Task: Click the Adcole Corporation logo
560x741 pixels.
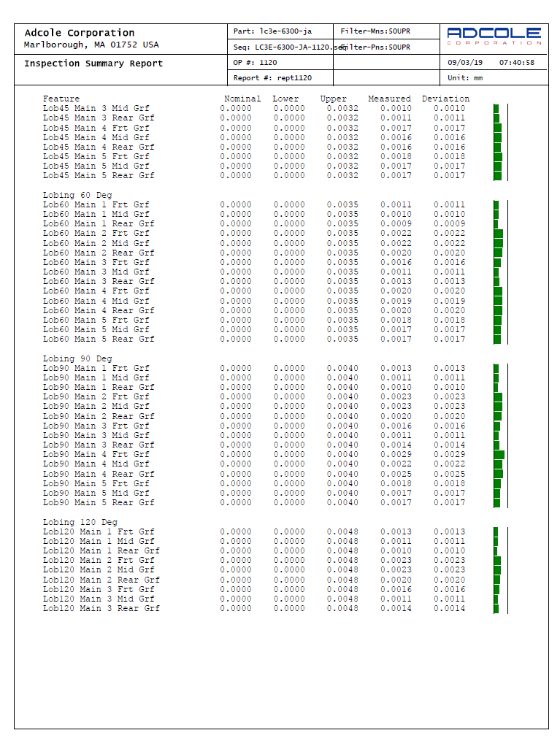Action: pyautogui.click(x=494, y=36)
